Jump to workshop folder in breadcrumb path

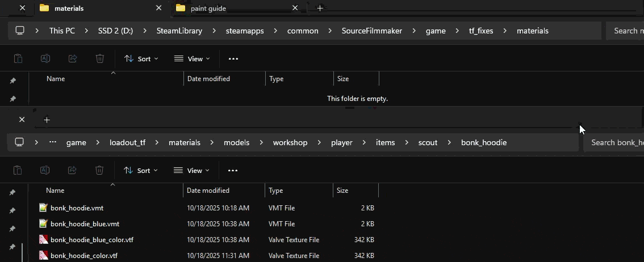(x=290, y=142)
